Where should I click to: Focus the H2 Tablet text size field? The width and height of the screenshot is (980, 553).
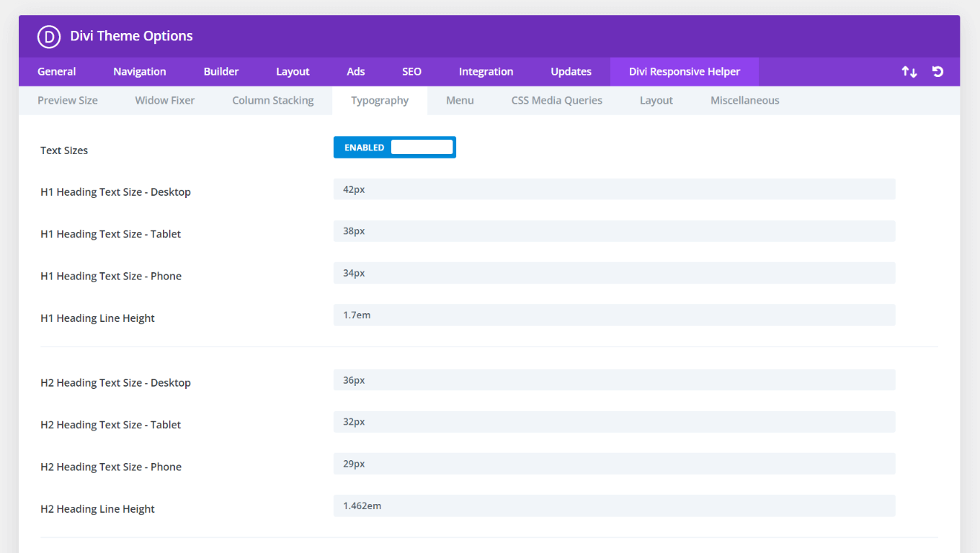pyautogui.click(x=614, y=422)
